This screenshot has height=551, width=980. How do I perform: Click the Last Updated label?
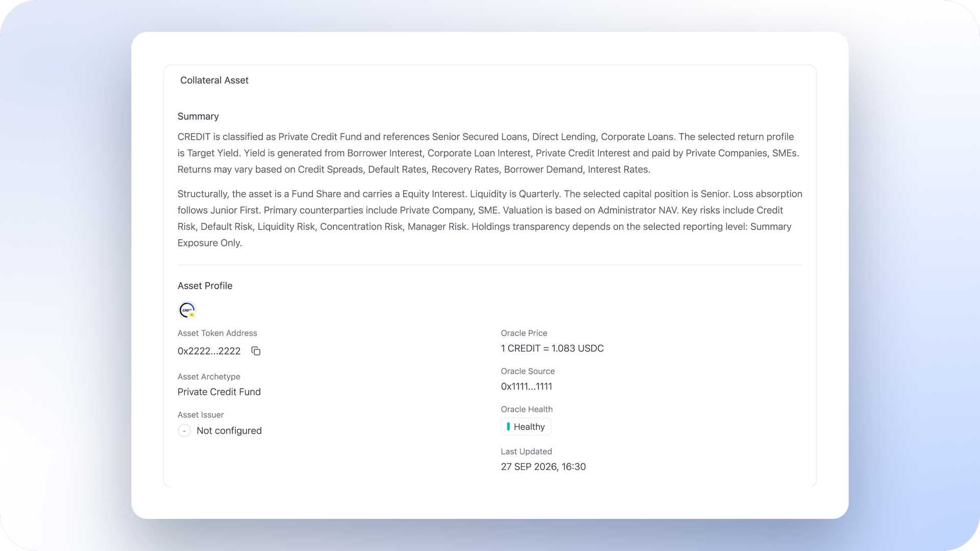[526, 452]
